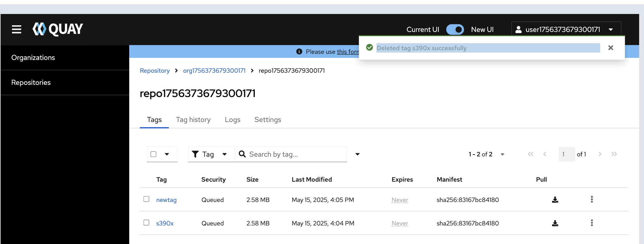Open kebab actions menu for newtag

click(591, 200)
